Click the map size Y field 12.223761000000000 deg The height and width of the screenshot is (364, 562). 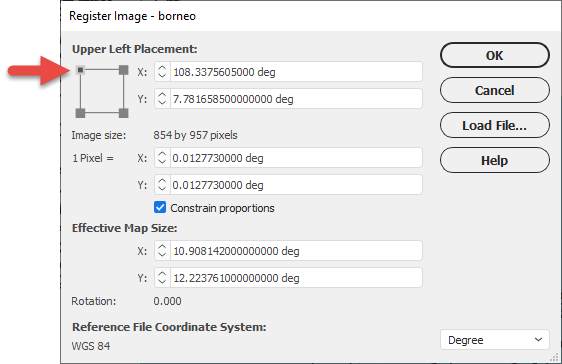pyautogui.click(x=296, y=278)
